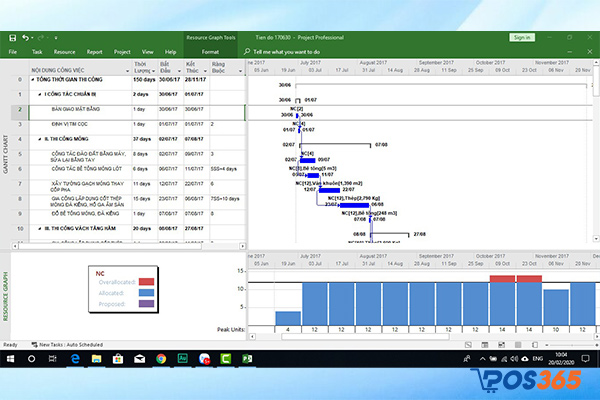
Task: Collapse the 'TỔNG THỜI GIAN THI CÔNG' summary task
Action: pyautogui.click(x=34, y=81)
